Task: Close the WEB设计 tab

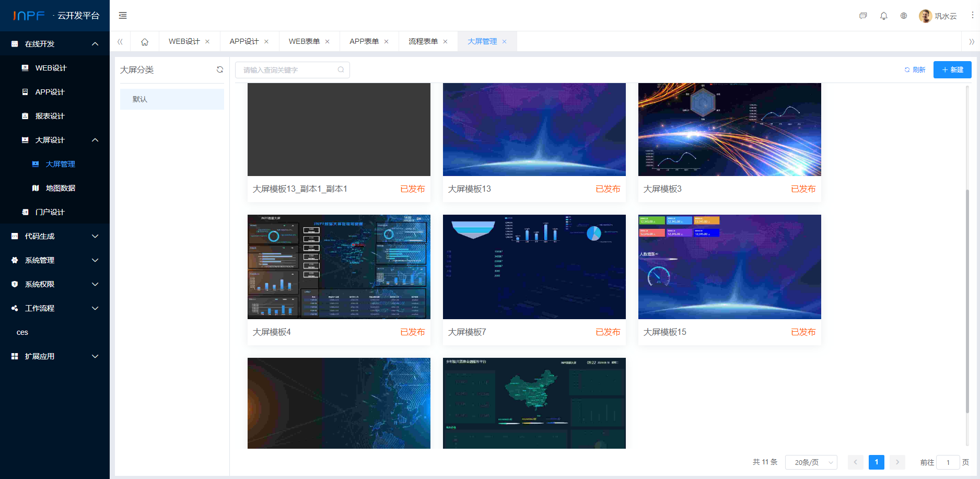Action: coord(207,42)
